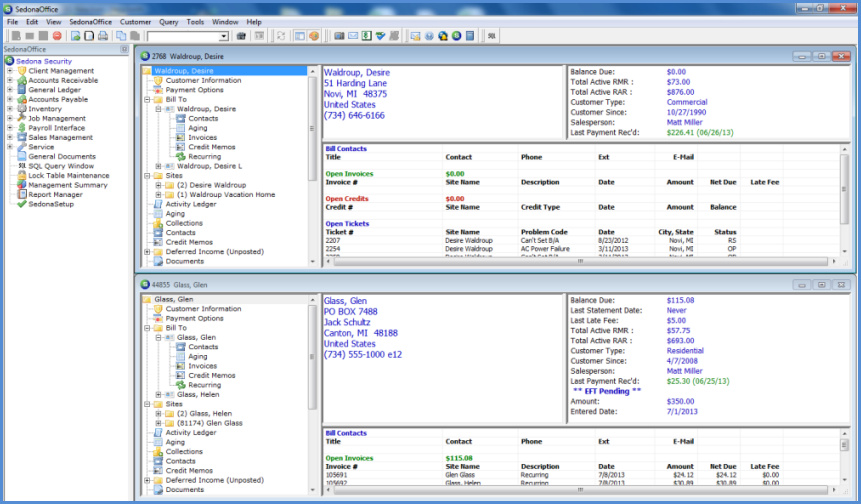Expand (1) Waldroup Vacation Home site

158,194
